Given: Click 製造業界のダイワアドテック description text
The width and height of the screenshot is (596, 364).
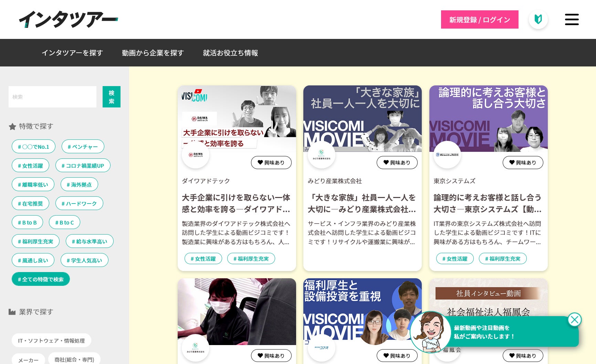Looking at the screenshot, I should (x=236, y=233).
